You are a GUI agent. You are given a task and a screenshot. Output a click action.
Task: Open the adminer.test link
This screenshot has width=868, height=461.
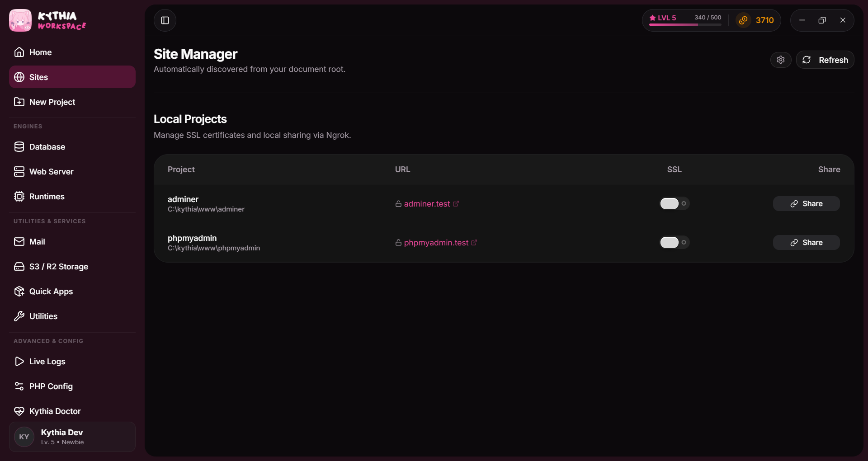[427, 204]
